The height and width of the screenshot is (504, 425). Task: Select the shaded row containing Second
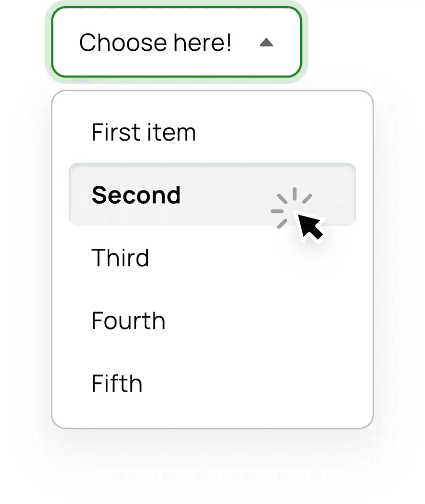(212, 194)
